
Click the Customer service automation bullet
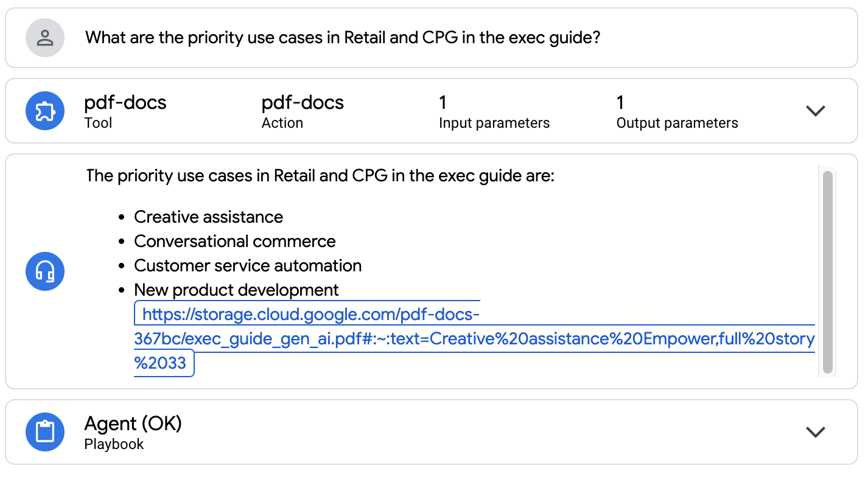[248, 266]
